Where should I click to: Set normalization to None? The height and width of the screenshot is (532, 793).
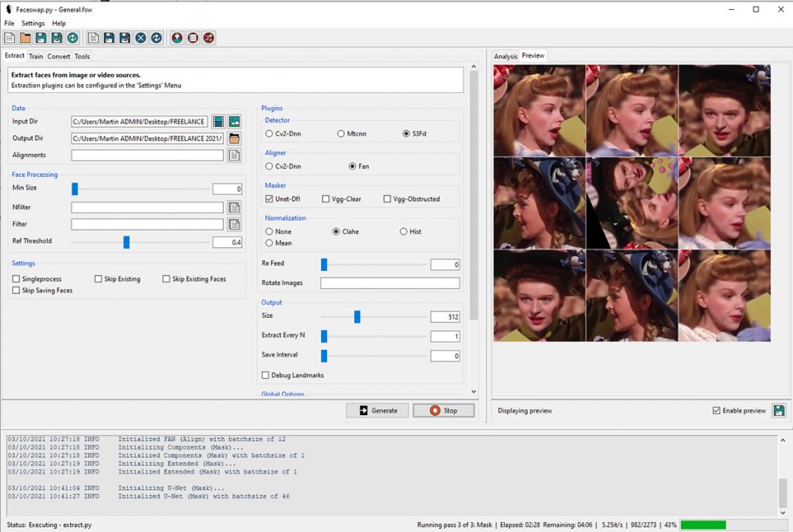point(279,231)
